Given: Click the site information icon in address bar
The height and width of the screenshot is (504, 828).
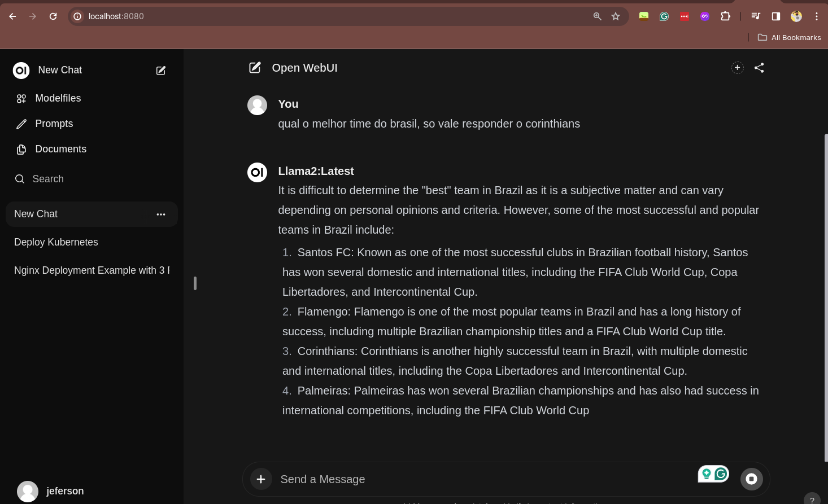Looking at the screenshot, I should point(78,16).
